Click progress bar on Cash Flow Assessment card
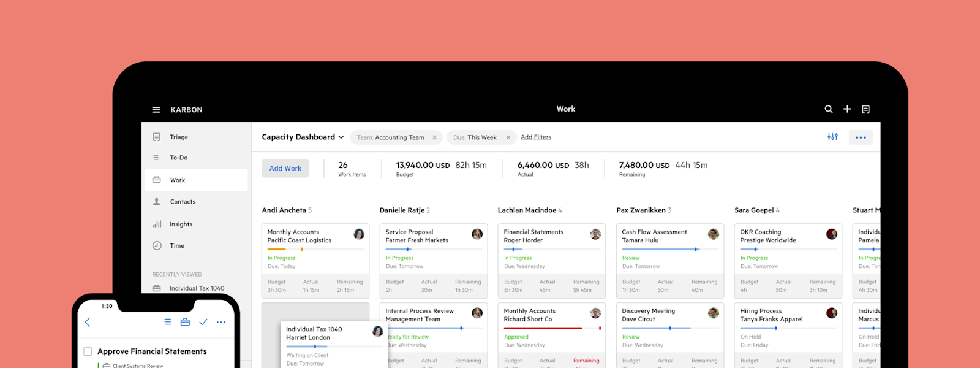980x368 pixels. (670, 249)
